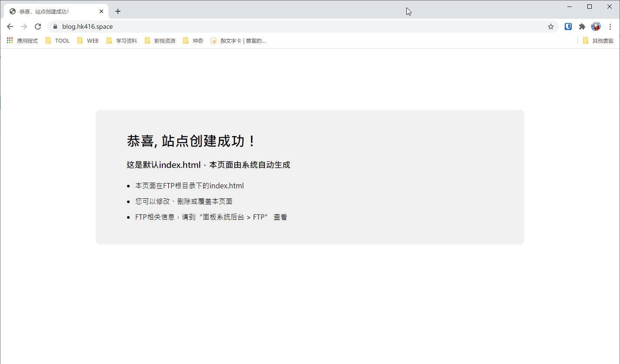Viewport: 620px width, 364px height.
Task: Click the browser back arrow
Action: [10, 27]
